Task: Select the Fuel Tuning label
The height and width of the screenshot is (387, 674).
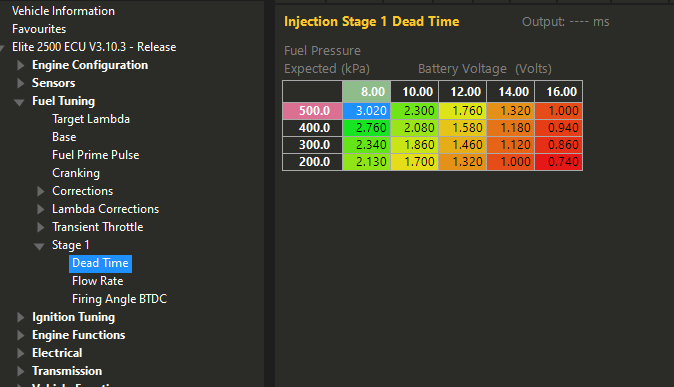Action: tap(63, 101)
